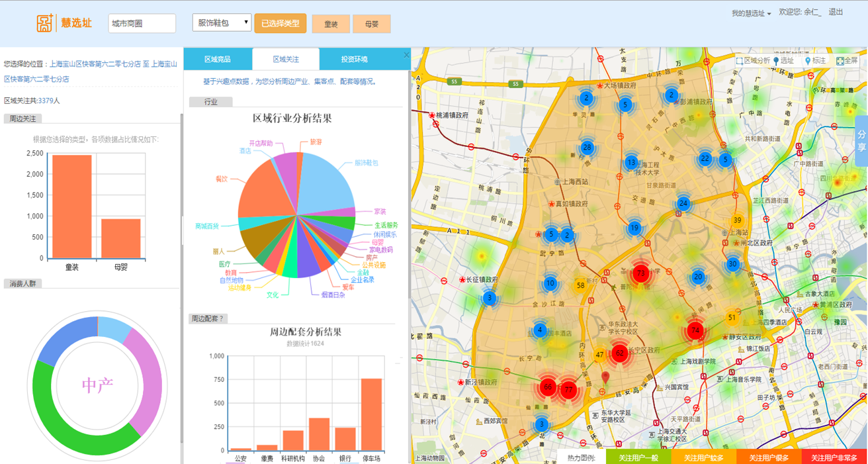
Task: Click the 3379 followers count link
Action: (45, 101)
